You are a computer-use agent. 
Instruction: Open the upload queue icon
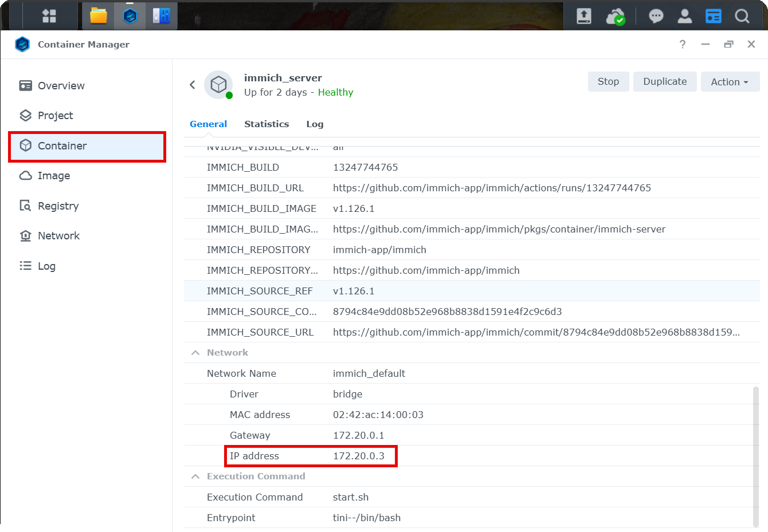tap(583, 16)
